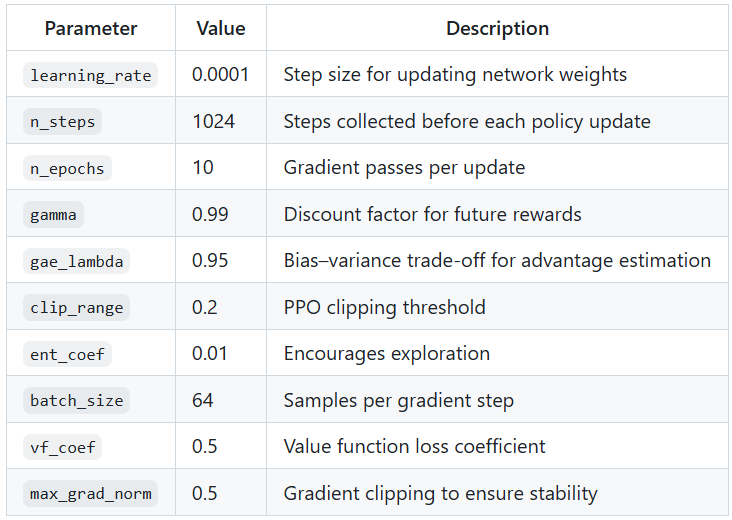Click the clip_range code label
This screenshot has height=520, width=732.
click(77, 307)
